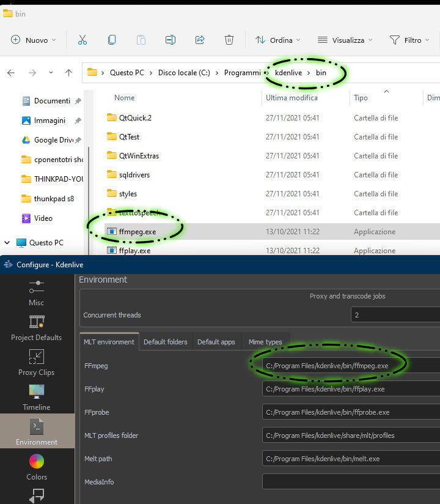Click the FFplay path field
The image size is (440, 504).
(351, 389)
